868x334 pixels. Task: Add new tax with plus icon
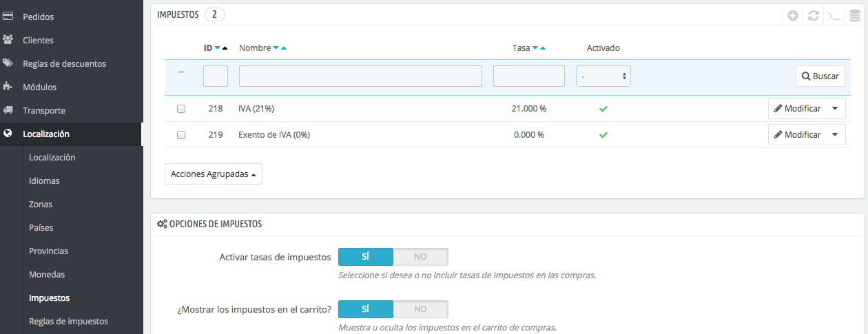tap(793, 15)
